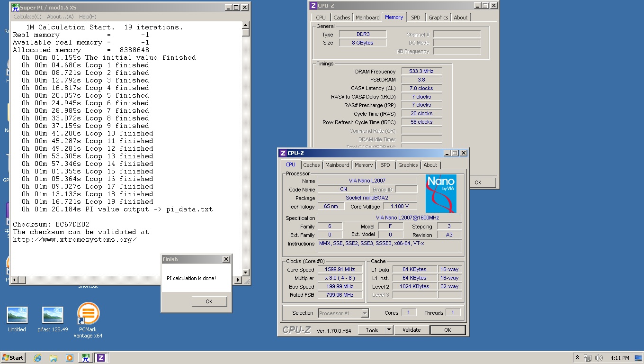Switch to CPU-Z via its taskbar icon
The height and width of the screenshot is (364, 644).
(101, 358)
